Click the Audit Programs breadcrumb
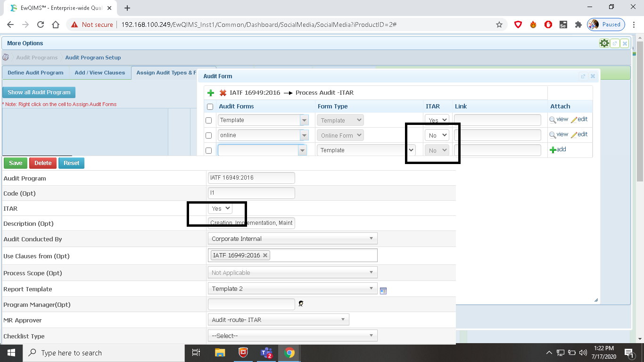This screenshot has width=644, height=362. pyautogui.click(x=37, y=58)
